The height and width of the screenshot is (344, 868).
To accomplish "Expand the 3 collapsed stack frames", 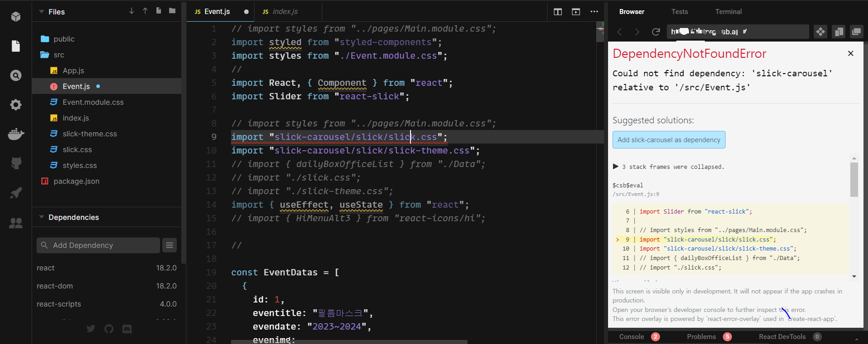I will (669, 167).
